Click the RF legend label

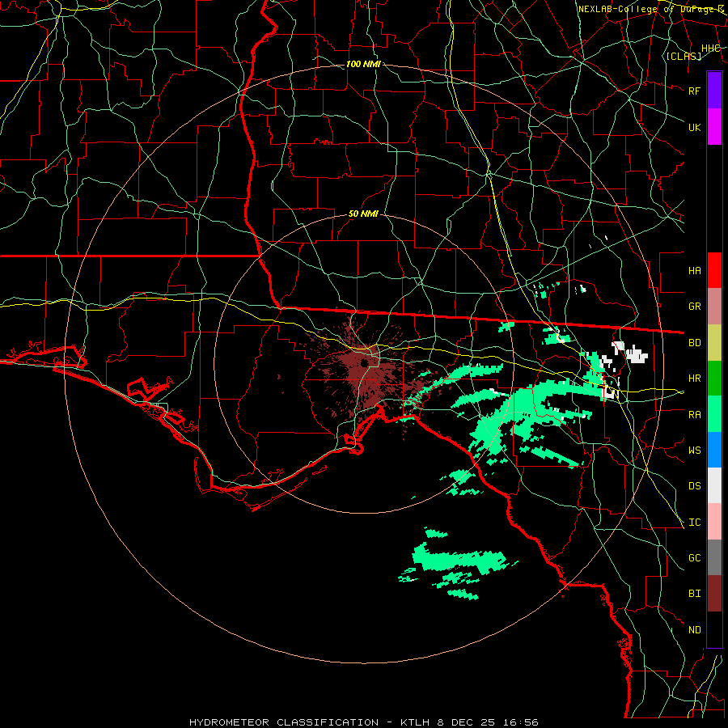(x=695, y=91)
